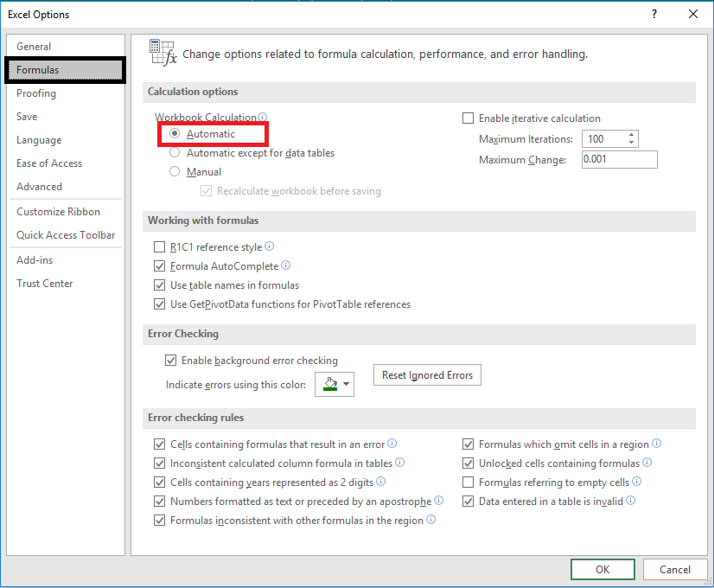The width and height of the screenshot is (714, 588).
Task: Click the Help question mark button
Action: pos(654,14)
